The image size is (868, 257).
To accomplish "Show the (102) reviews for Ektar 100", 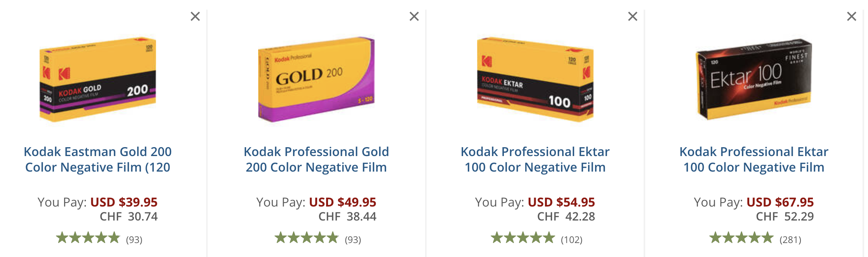I will click(x=571, y=240).
